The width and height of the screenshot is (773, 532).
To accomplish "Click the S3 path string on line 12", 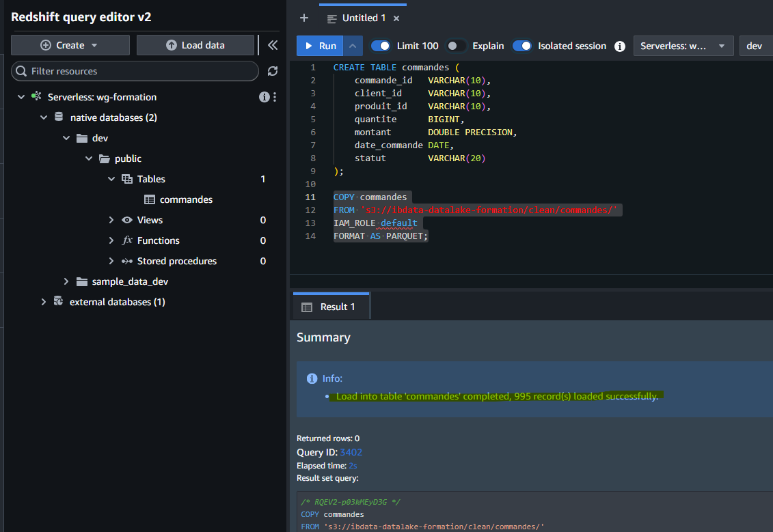I will pyautogui.click(x=489, y=210).
